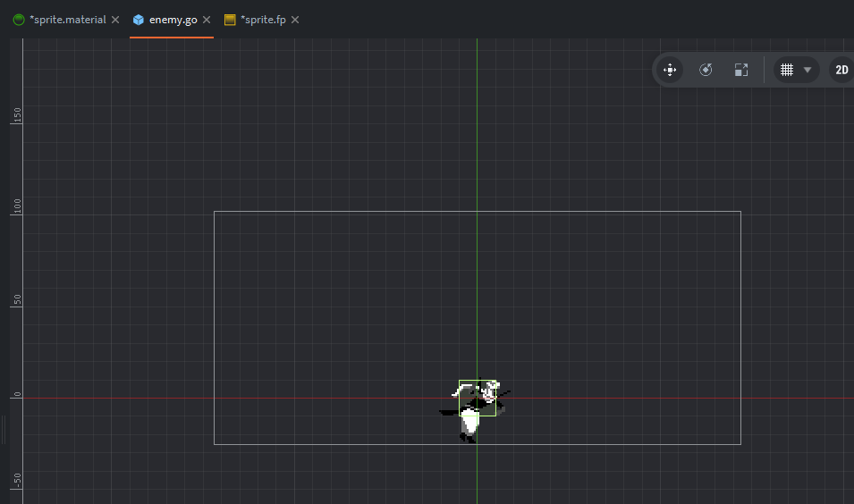The image size is (854, 504).
Task: Select the Move tool in viewport toolbar
Action: tap(669, 70)
